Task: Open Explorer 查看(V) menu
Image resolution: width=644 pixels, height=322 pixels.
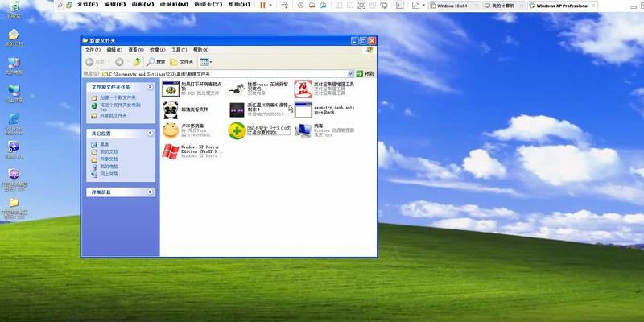Action: pyautogui.click(x=135, y=50)
